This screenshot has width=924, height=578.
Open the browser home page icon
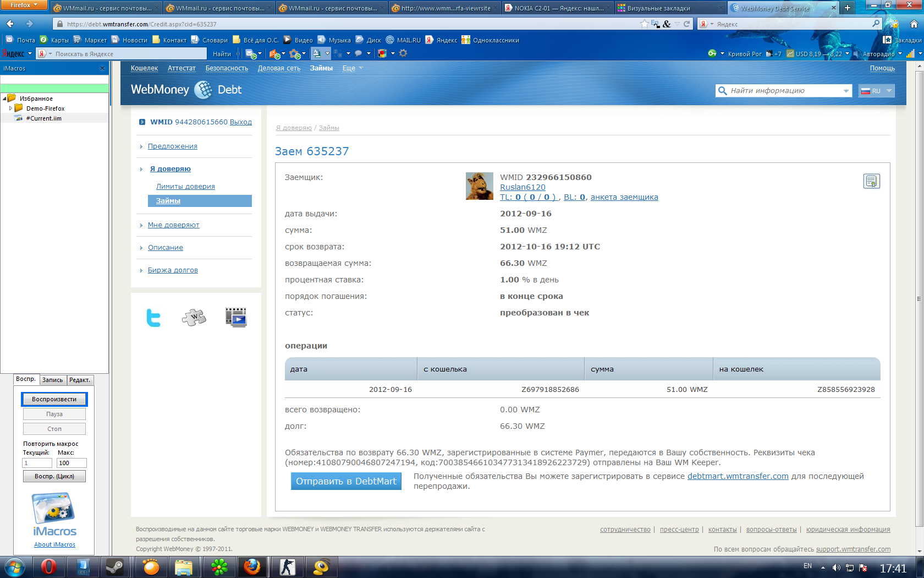pyautogui.click(x=914, y=24)
